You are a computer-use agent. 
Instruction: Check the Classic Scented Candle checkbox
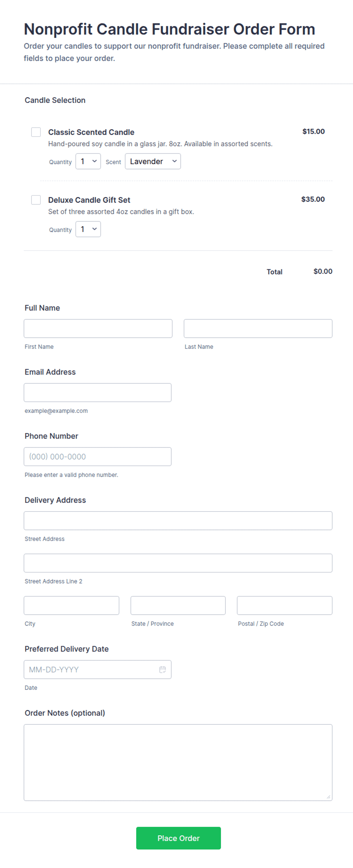point(36,132)
